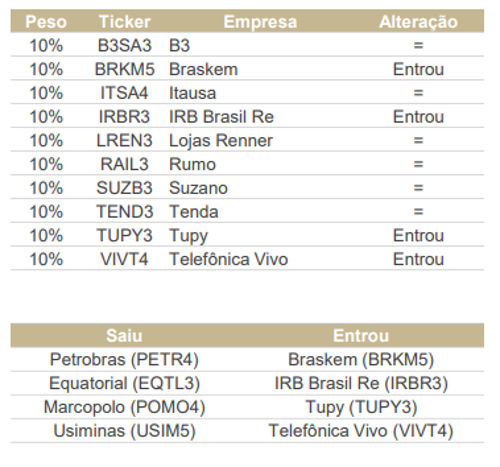
Task: Select the Rumo company row
Action: pyautogui.click(x=247, y=164)
